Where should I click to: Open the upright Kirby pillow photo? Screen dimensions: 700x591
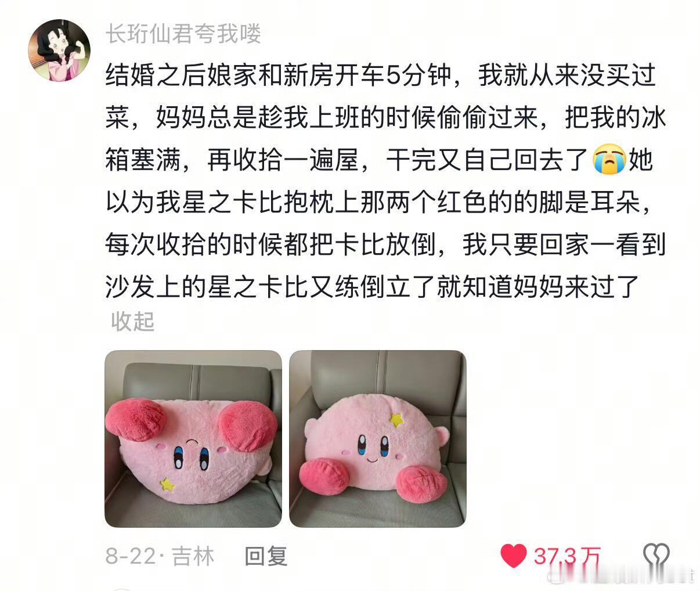(378, 439)
